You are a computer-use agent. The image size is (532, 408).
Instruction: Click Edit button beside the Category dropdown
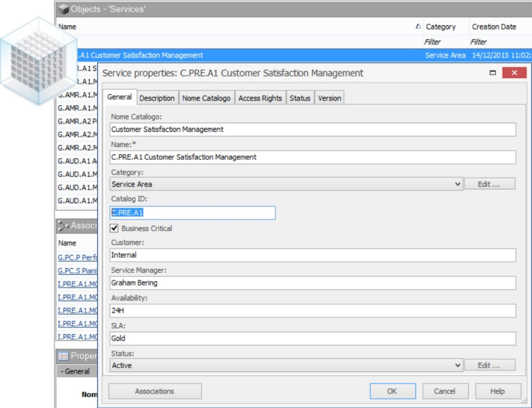[489, 184]
